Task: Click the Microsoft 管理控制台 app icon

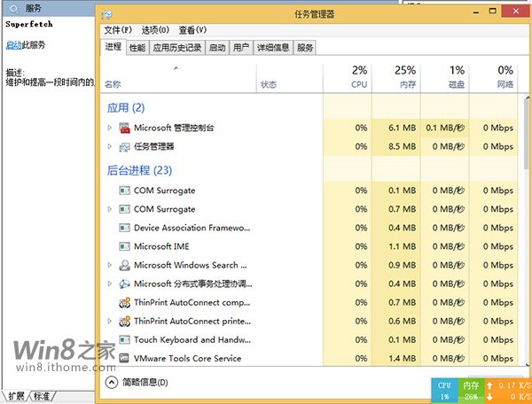Action: click(124, 128)
